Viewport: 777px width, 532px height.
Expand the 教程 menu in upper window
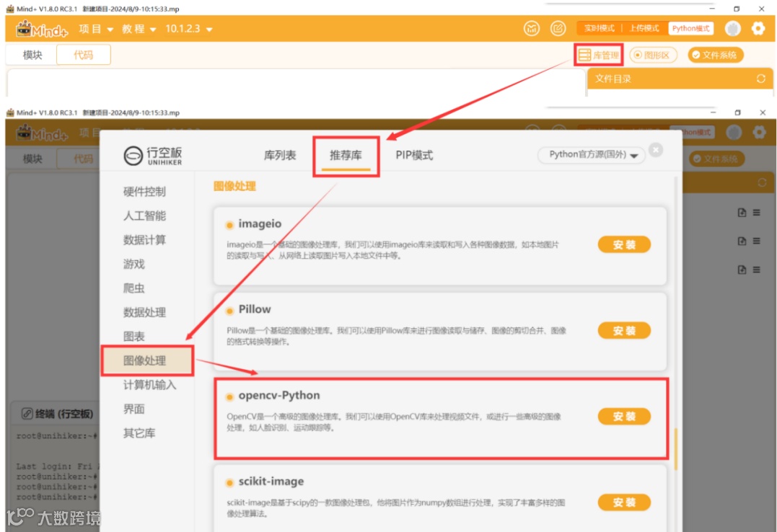[139, 30]
